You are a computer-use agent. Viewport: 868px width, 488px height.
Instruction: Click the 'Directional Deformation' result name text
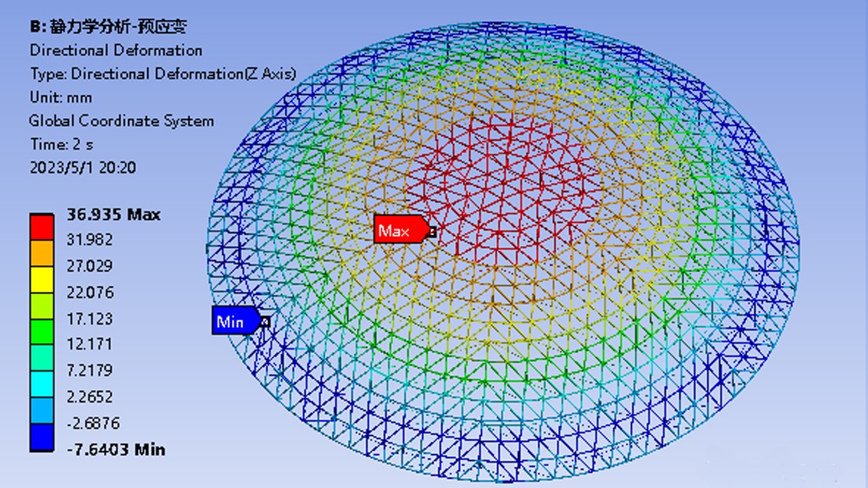pyautogui.click(x=116, y=51)
